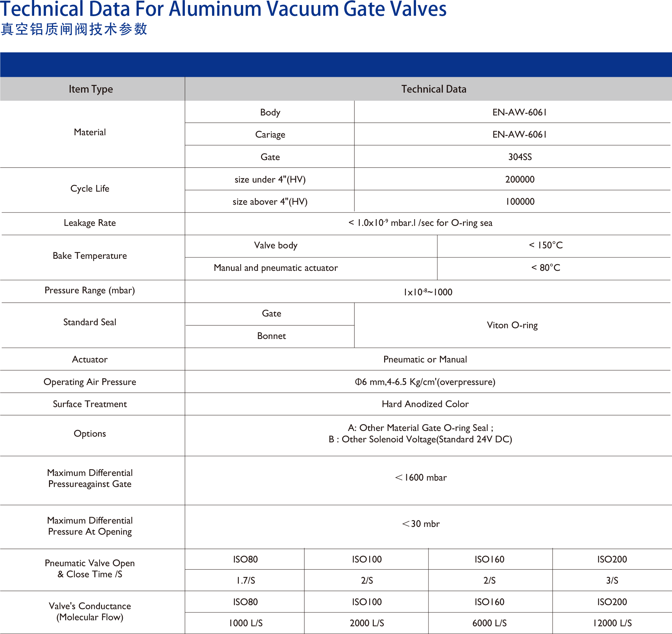Select the '200000' cycle life value
The width and height of the screenshot is (672, 634).
(520, 180)
